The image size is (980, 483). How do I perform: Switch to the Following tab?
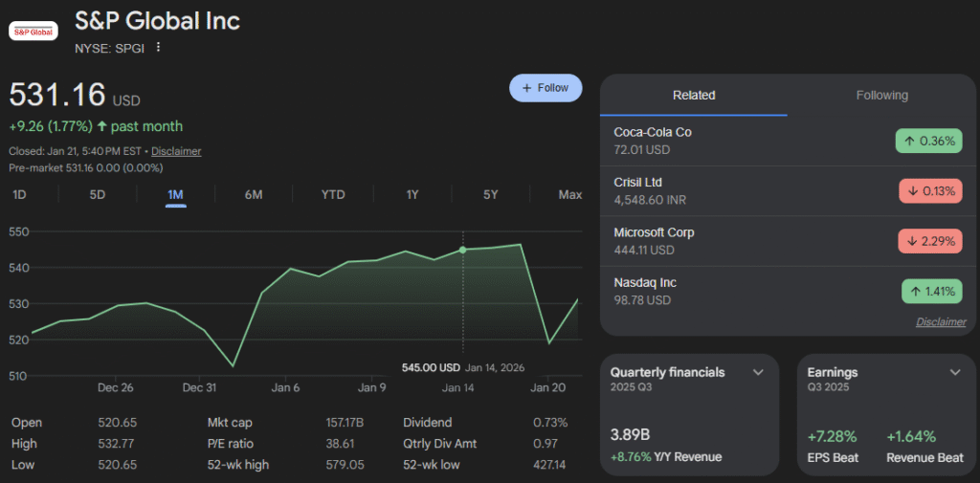881,96
